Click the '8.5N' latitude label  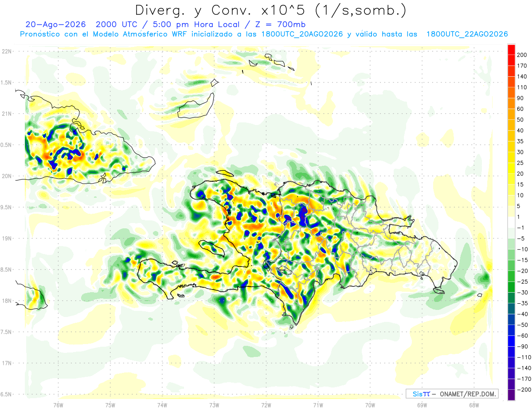pyautogui.click(x=6, y=270)
